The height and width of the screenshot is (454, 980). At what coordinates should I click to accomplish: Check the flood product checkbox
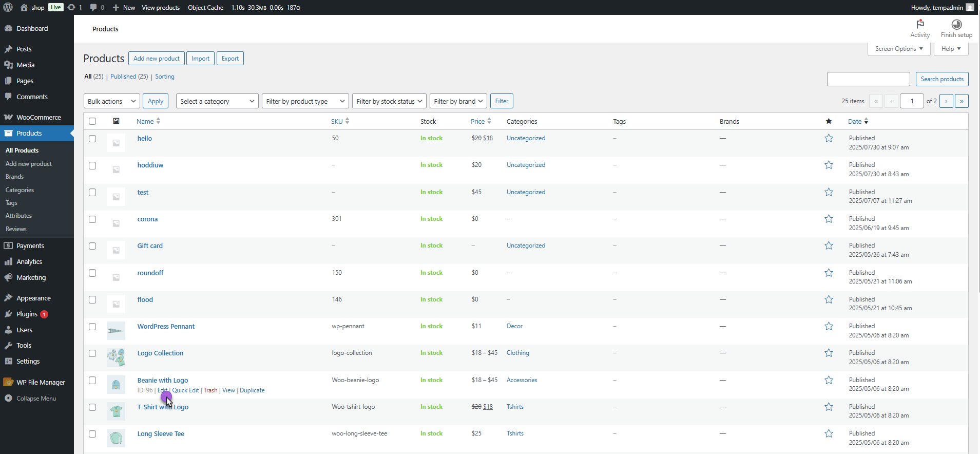pyautogui.click(x=92, y=299)
